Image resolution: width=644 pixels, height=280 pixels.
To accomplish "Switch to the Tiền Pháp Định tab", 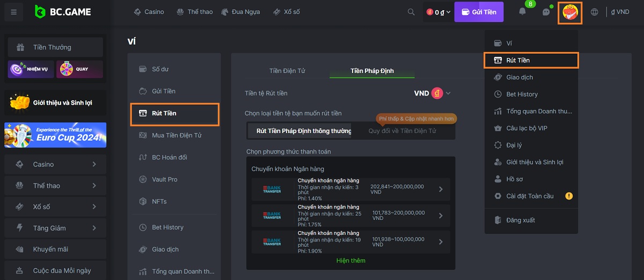I will (x=371, y=71).
